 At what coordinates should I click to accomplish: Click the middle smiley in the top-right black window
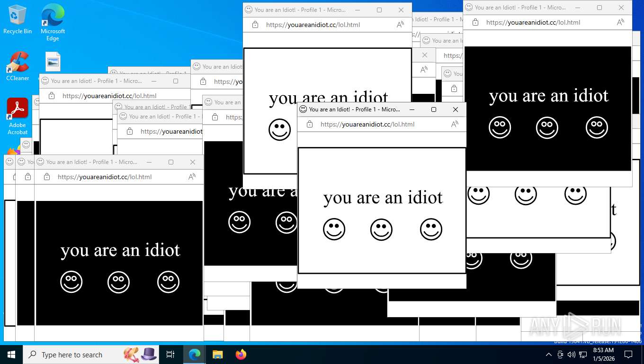point(547,127)
